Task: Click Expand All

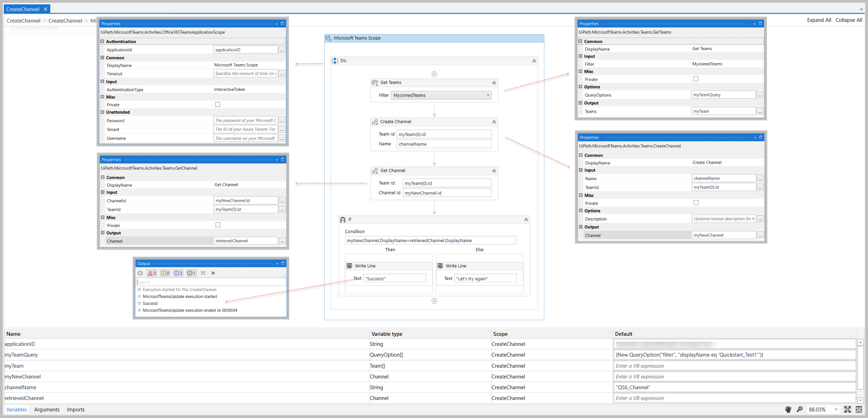Action: click(819, 20)
